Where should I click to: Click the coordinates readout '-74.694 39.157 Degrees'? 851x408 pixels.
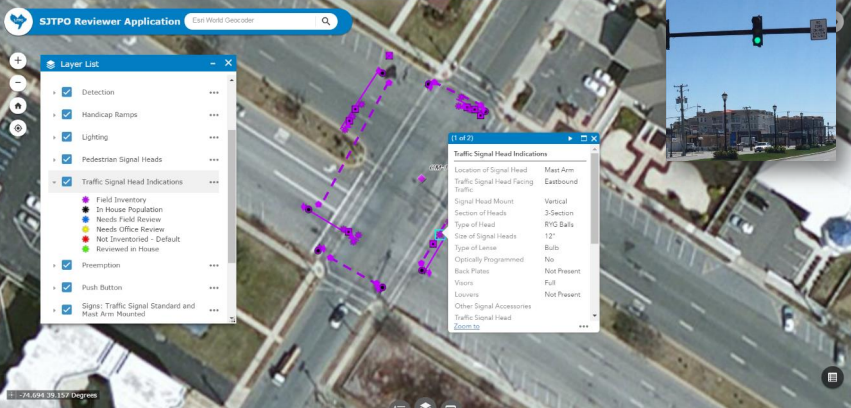58,396
